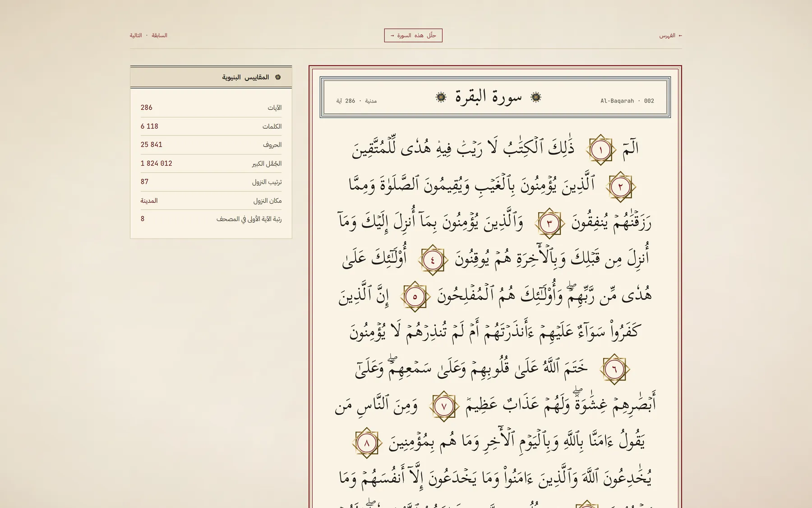Click the الكلمات row label
Screen dimensions: 812x508
pos(272,126)
